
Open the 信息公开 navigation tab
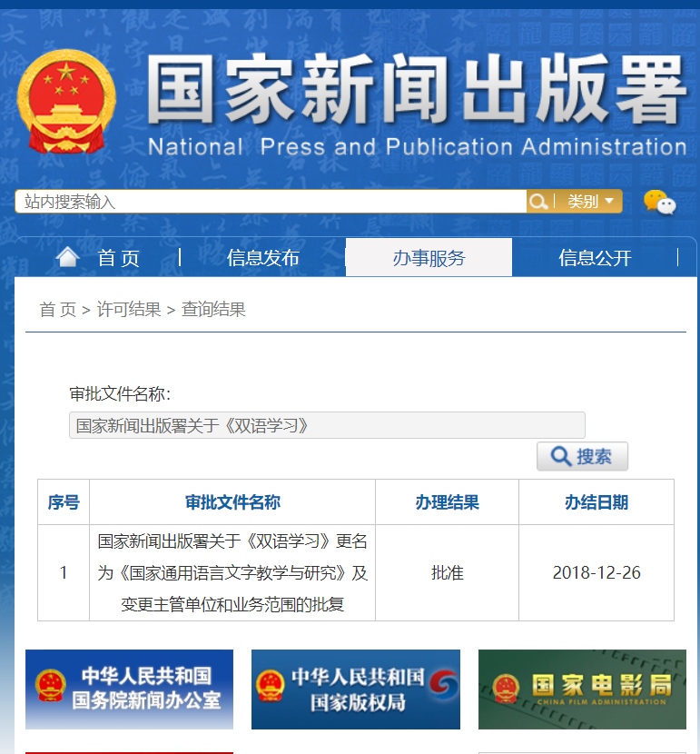click(x=595, y=258)
